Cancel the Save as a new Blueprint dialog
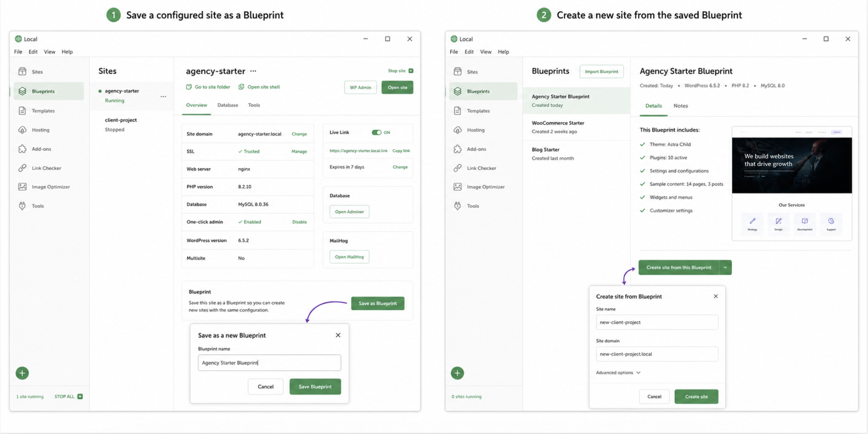The height and width of the screenshot is (434, 868). [266, 386]
